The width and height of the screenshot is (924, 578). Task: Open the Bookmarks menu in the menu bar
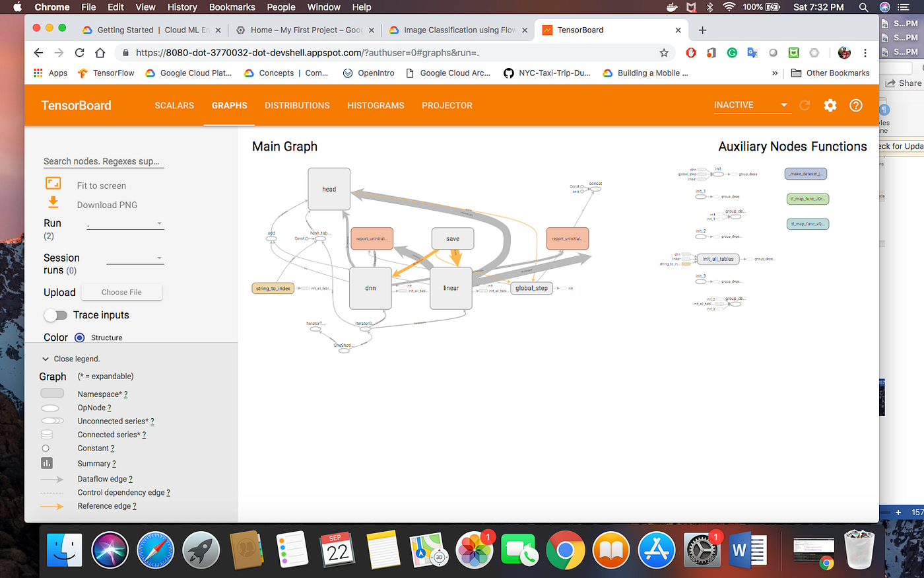click(232, 7)
